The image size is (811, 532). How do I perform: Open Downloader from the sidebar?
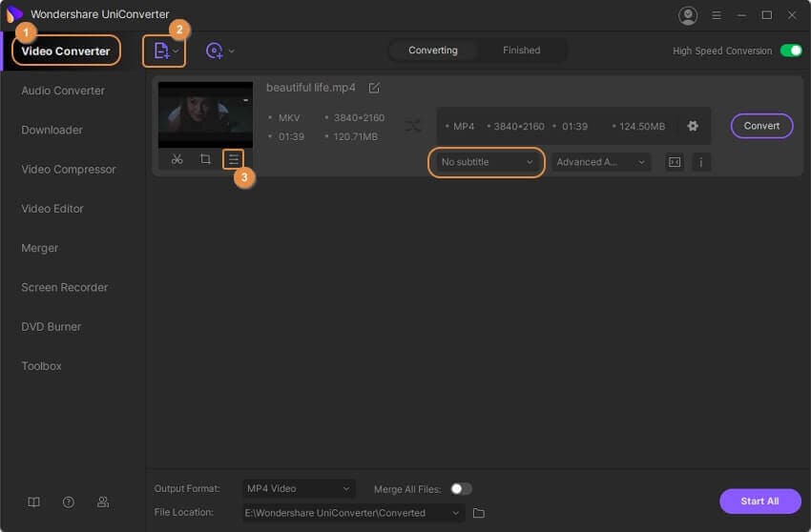(52, 130)
